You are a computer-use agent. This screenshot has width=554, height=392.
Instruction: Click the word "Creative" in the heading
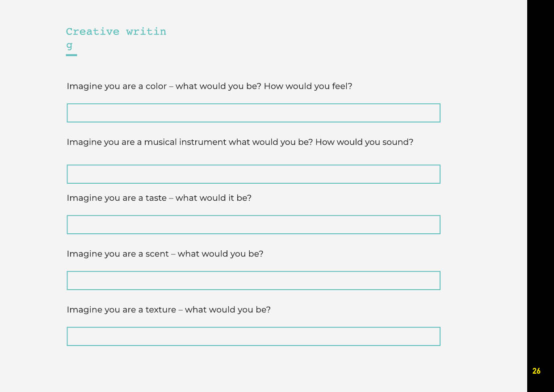pos(92,32)
